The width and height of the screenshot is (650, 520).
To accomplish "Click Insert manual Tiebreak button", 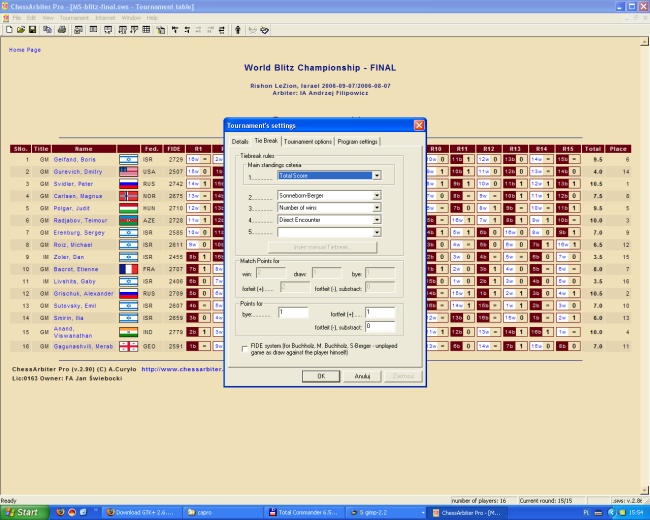I will coord(323,247).
